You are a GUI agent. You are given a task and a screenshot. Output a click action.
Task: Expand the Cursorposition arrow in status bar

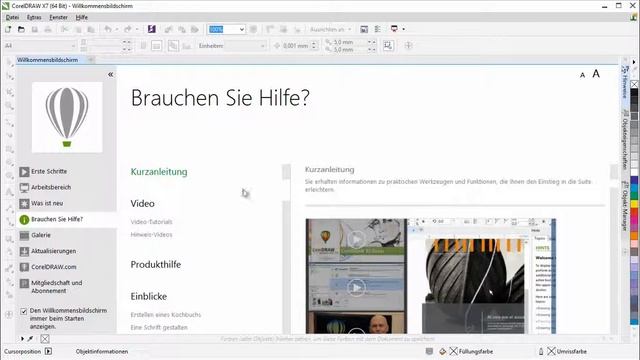point(48,351)
